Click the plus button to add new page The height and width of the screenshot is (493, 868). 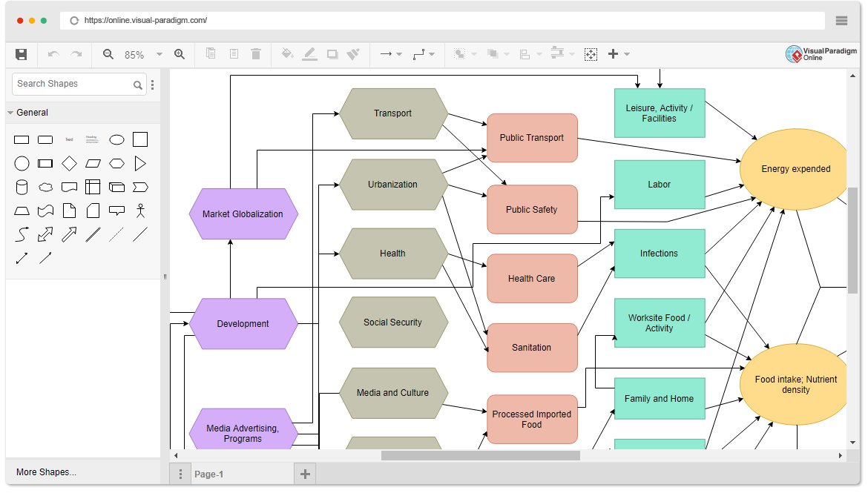305,473
